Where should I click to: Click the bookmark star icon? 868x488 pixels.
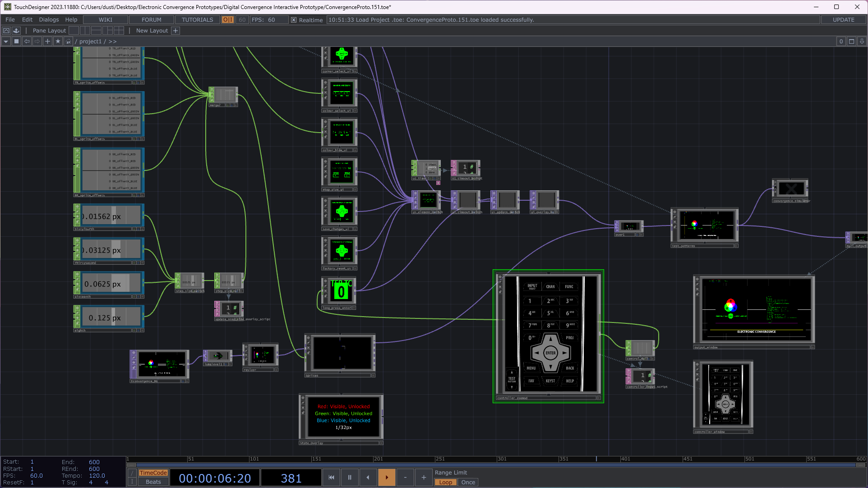[x=58, y=41]
